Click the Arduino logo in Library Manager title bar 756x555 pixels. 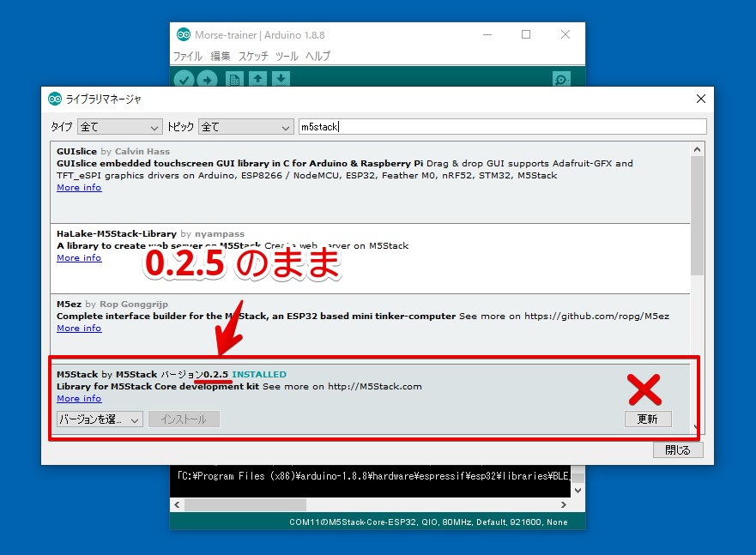point(55,99)
